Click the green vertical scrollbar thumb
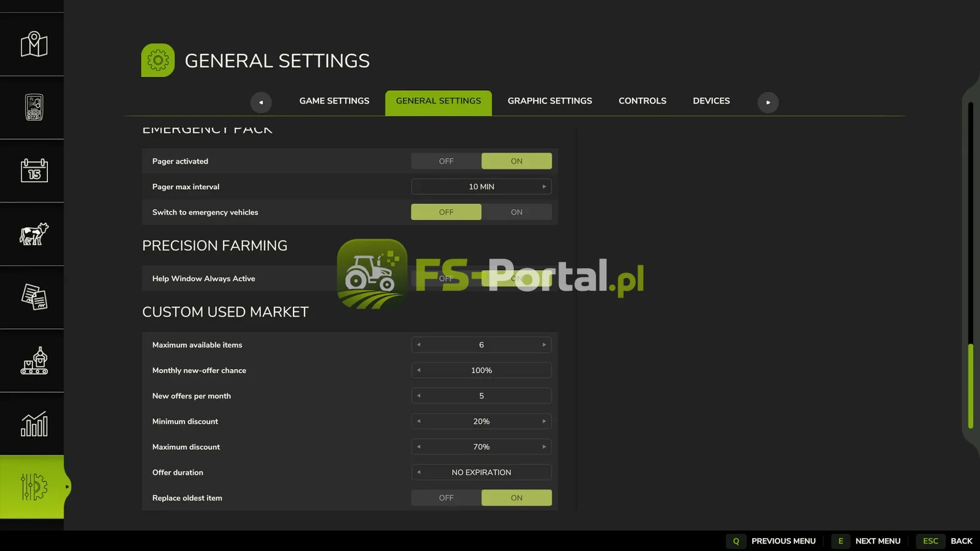 pyautogui.click(x=970, y=386)
